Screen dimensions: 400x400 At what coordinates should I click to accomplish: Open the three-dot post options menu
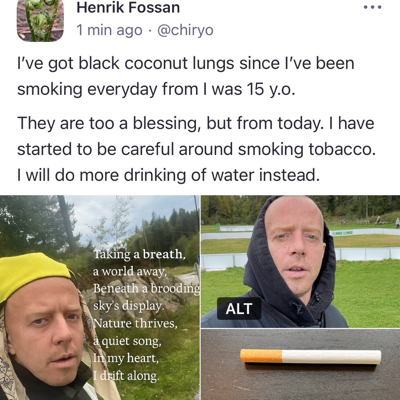[372, 7]
